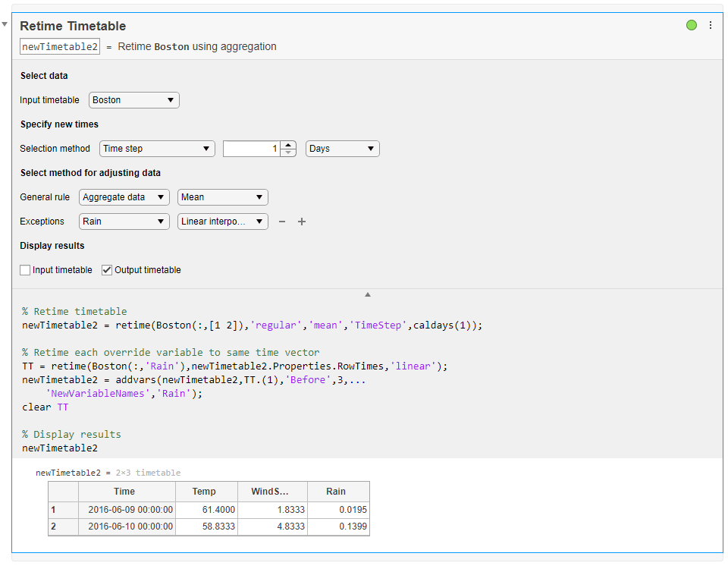Decrease the time step value with down arrow

coord(288,152)
